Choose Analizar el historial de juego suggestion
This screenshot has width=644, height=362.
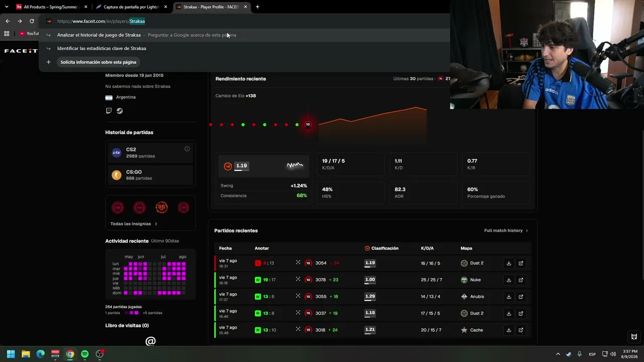click(244, 35)
